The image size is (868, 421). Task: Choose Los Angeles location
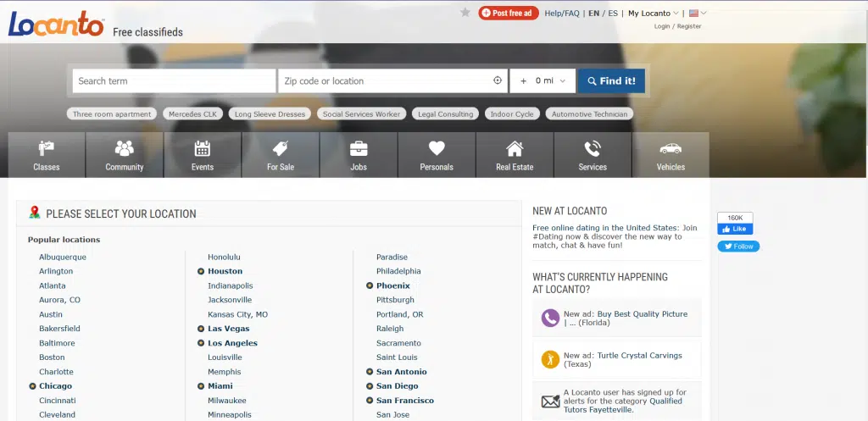tap(232, 343)
